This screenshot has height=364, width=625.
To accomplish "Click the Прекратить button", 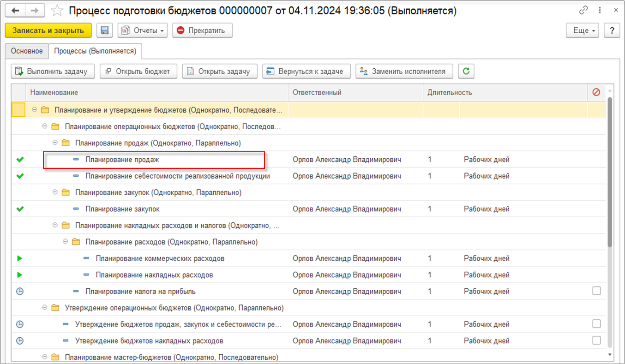I will [202, 30].
